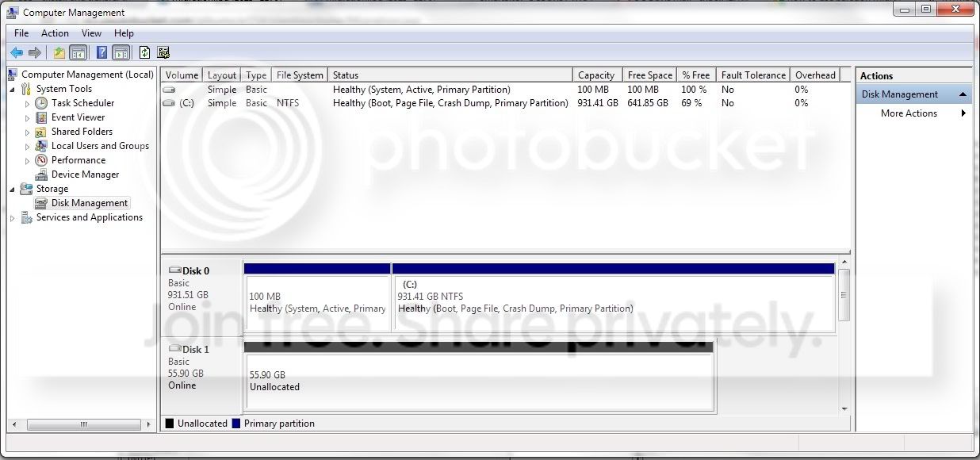Click the Disk Management tree icon

pyautogui.click(x=41, y=203)
